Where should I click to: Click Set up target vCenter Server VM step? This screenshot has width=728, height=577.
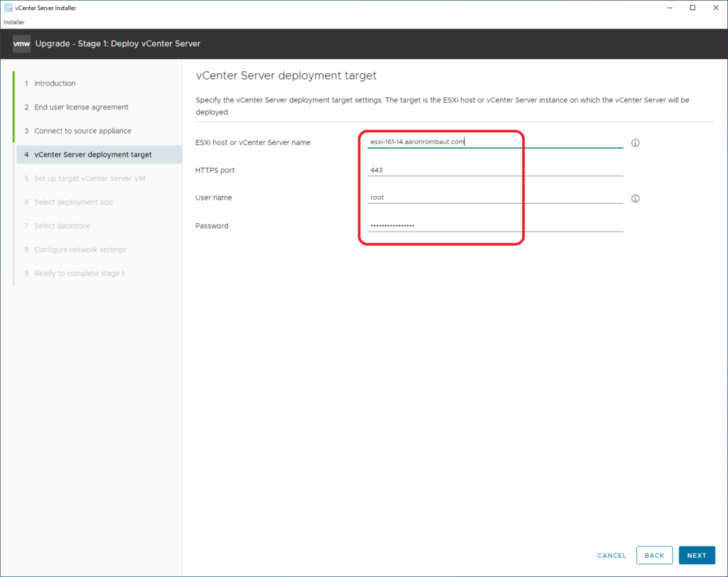[x=89, y=178]
